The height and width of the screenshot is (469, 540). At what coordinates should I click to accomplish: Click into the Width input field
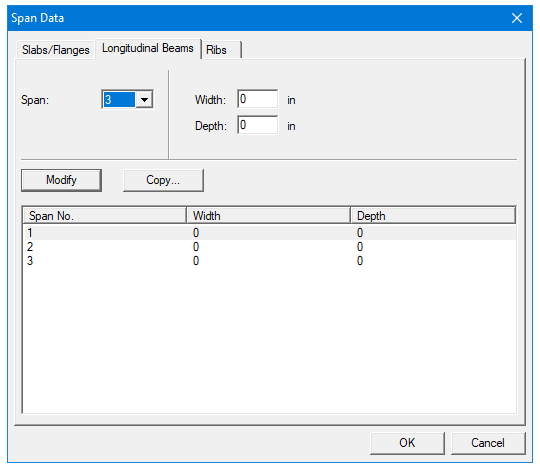pyautogui.click(x=257, y=99)
